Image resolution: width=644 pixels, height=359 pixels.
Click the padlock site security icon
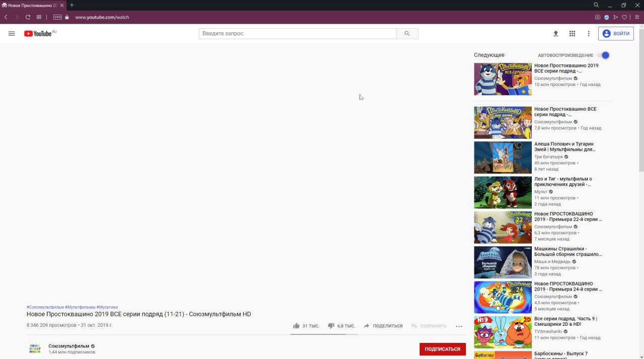click(67, 17)
